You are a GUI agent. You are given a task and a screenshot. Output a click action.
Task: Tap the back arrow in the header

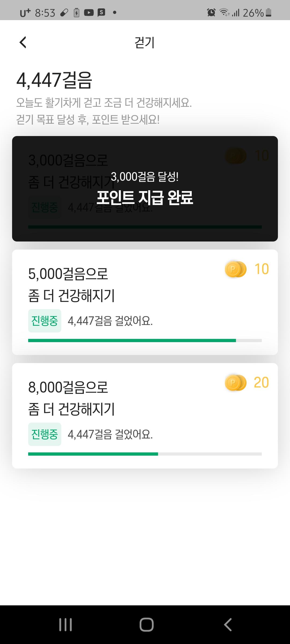click(x=23, y=42)
